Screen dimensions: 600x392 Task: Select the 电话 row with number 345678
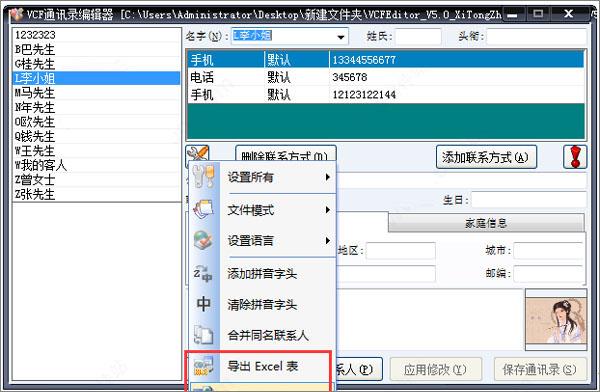386,77
